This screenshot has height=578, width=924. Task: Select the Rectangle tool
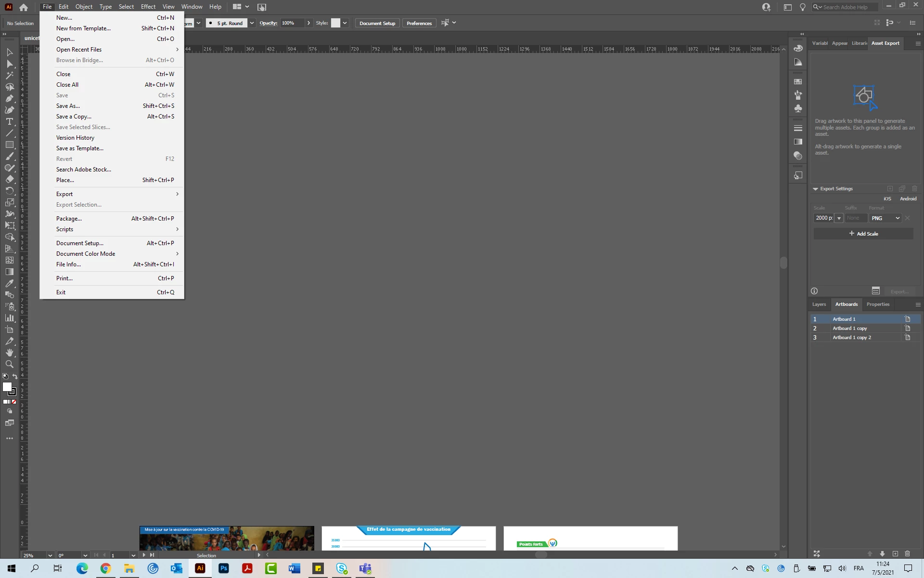pos(9,144)
